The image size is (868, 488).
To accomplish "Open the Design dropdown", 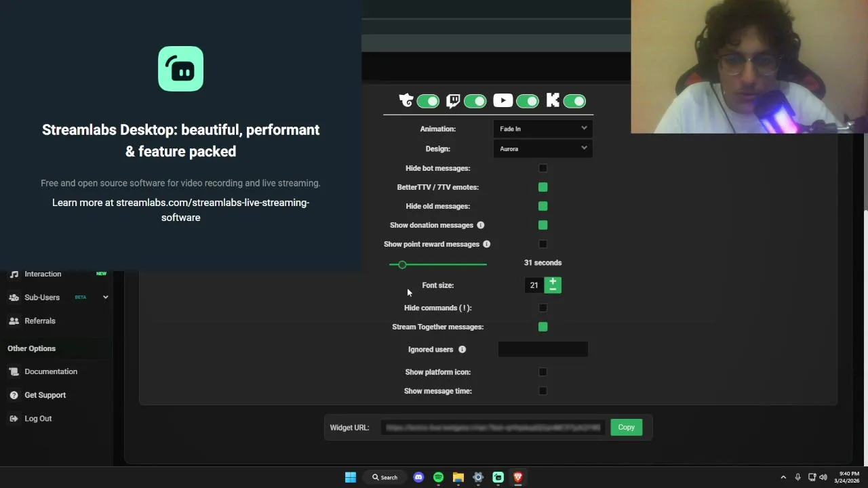I will pyautogui.click(x=542, y=148).
